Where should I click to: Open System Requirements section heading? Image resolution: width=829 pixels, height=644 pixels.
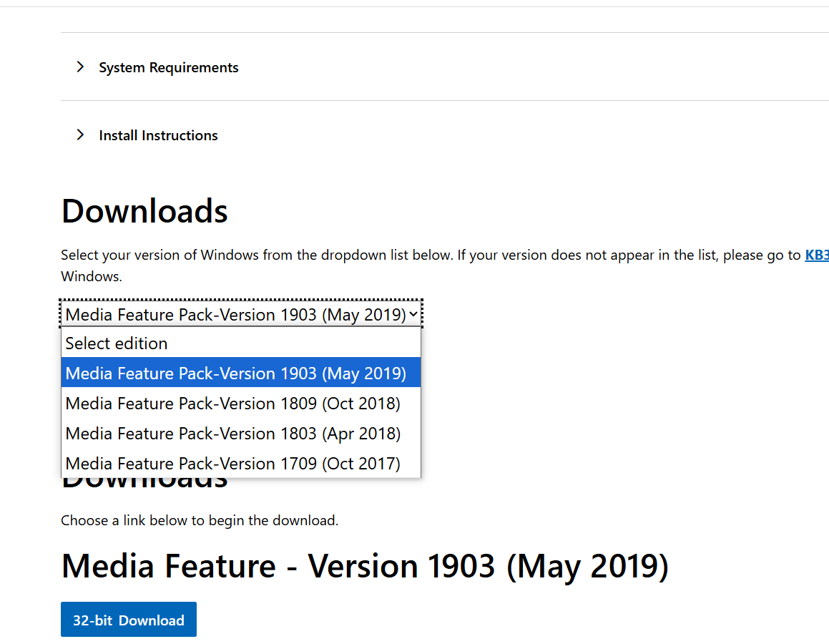169,68
